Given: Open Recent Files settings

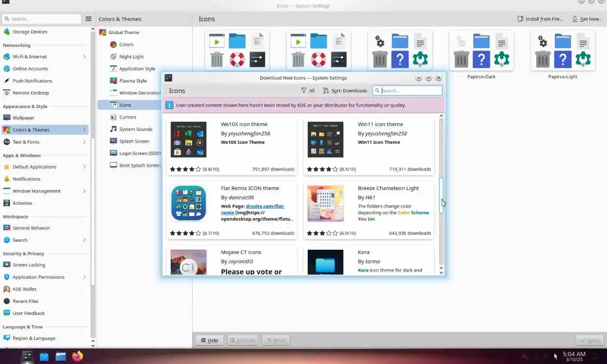Looking at the screenshot, I should coord(46,301).
